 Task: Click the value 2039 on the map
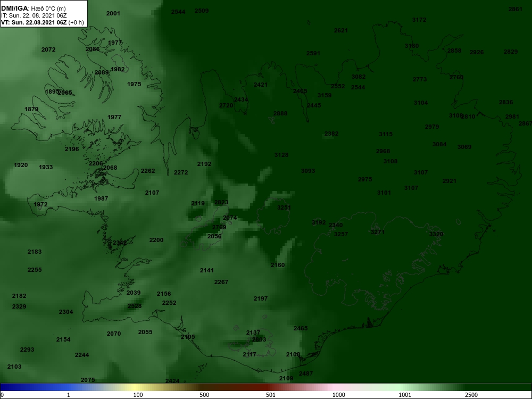[134, 293]
